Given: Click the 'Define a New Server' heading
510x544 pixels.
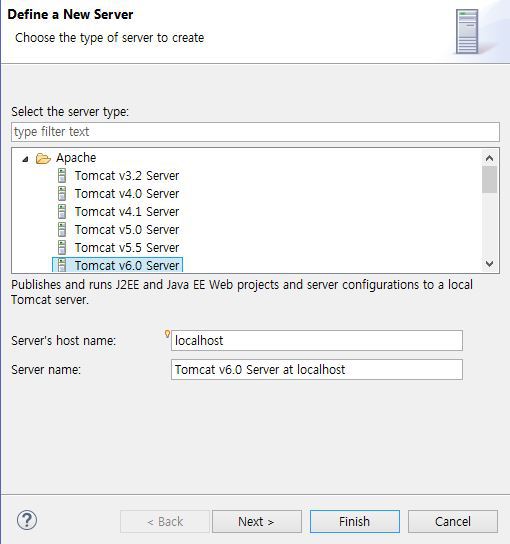Looking at the screenshot, I should (70, 14).
